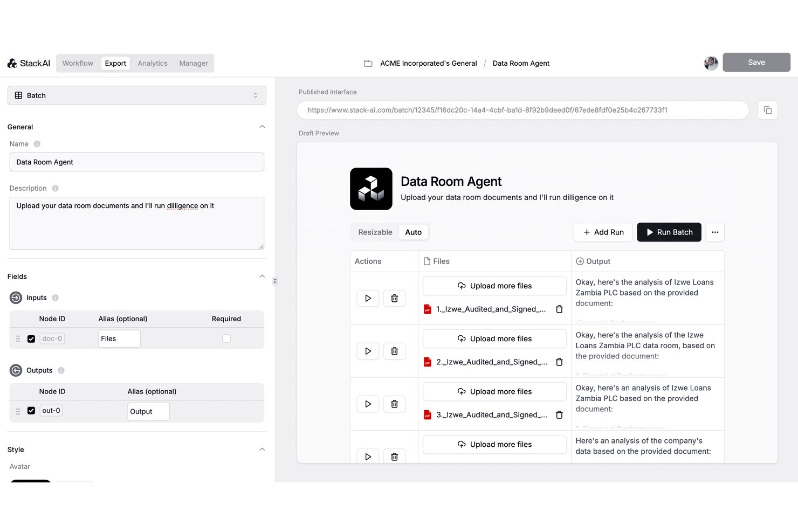Click the Save button
Screen dimensions: 798x532
(x=756, y=63)
